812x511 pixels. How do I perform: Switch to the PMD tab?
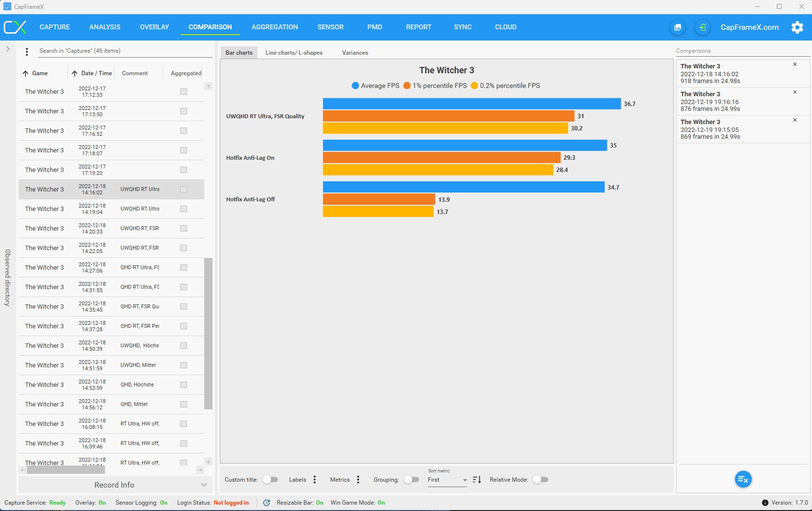click(x=375, y=27)
